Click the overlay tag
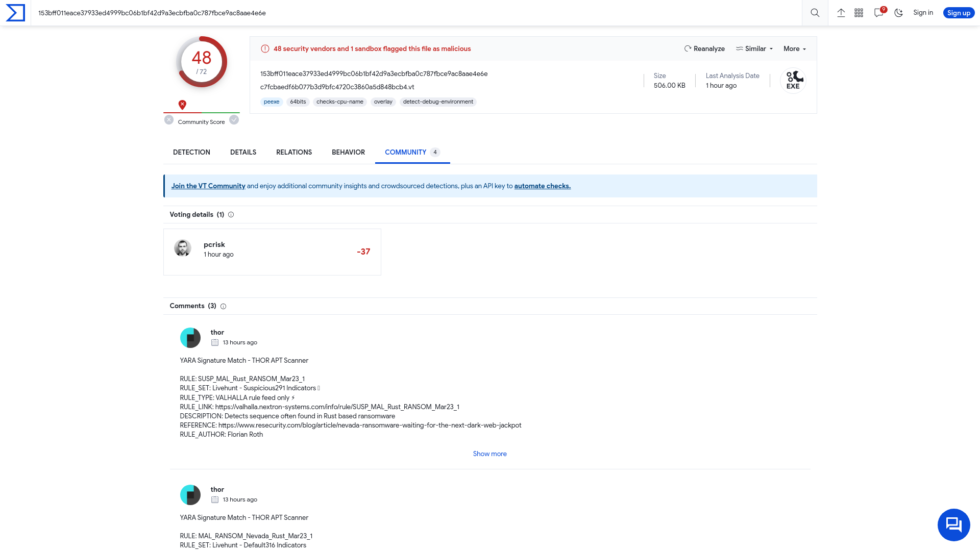This screenshot has height=551, width=980. (383, 102)
